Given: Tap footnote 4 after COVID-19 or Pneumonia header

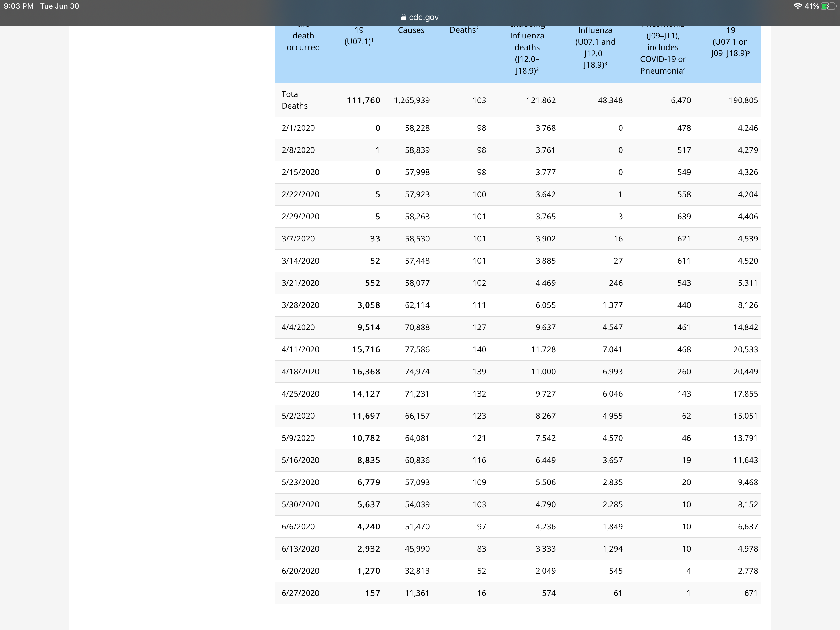Looking at the screenshot, I should 684,69.
